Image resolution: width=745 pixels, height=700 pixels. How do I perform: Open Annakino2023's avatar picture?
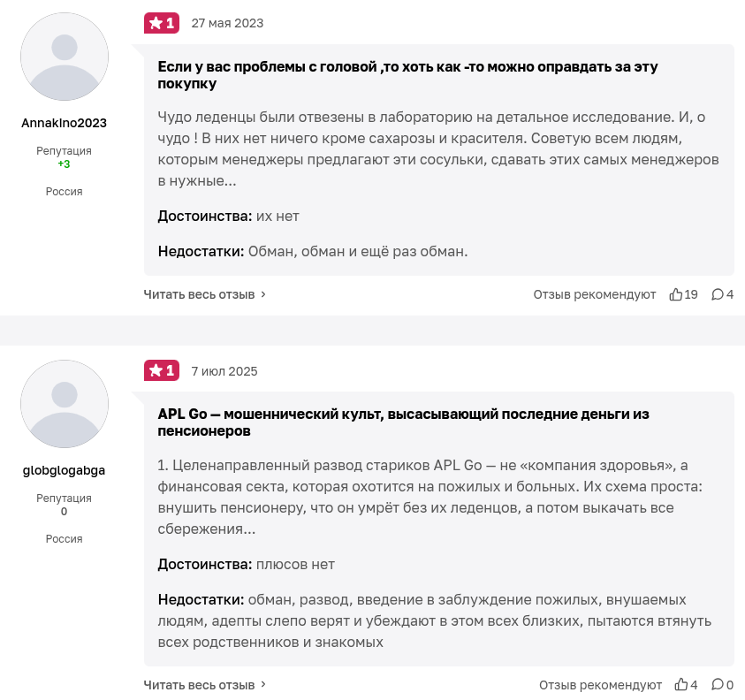click(x=65, y=57)
